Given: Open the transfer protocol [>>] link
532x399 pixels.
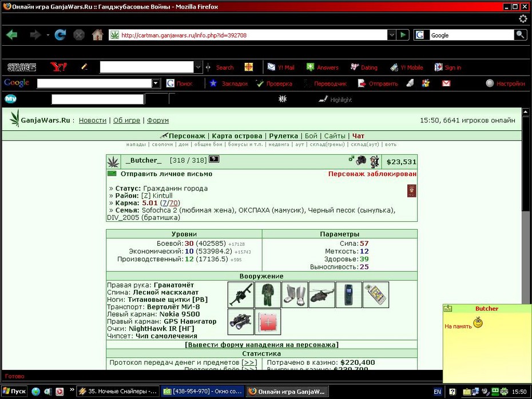Looking at the screenshot, I should click(249, 363).
